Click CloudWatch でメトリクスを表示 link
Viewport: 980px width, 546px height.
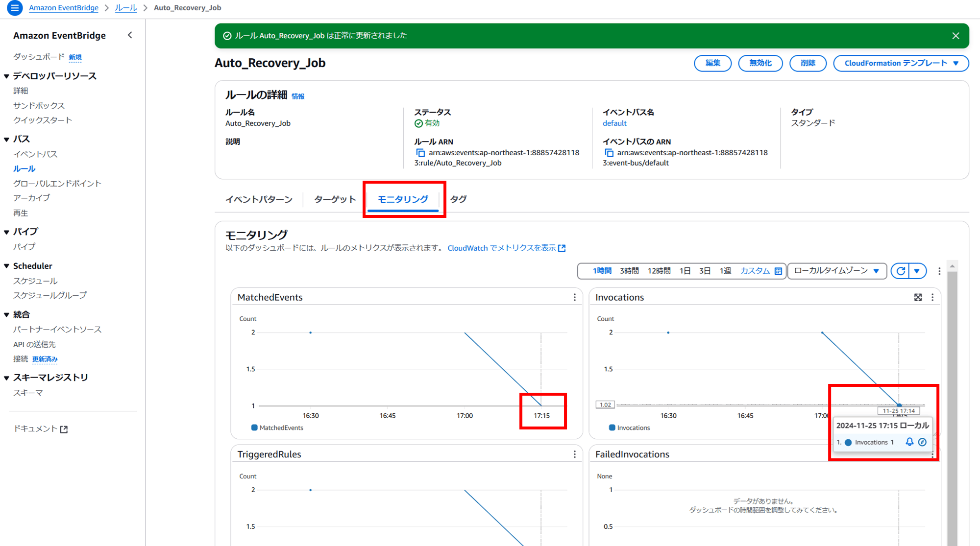tap(506, 248)
